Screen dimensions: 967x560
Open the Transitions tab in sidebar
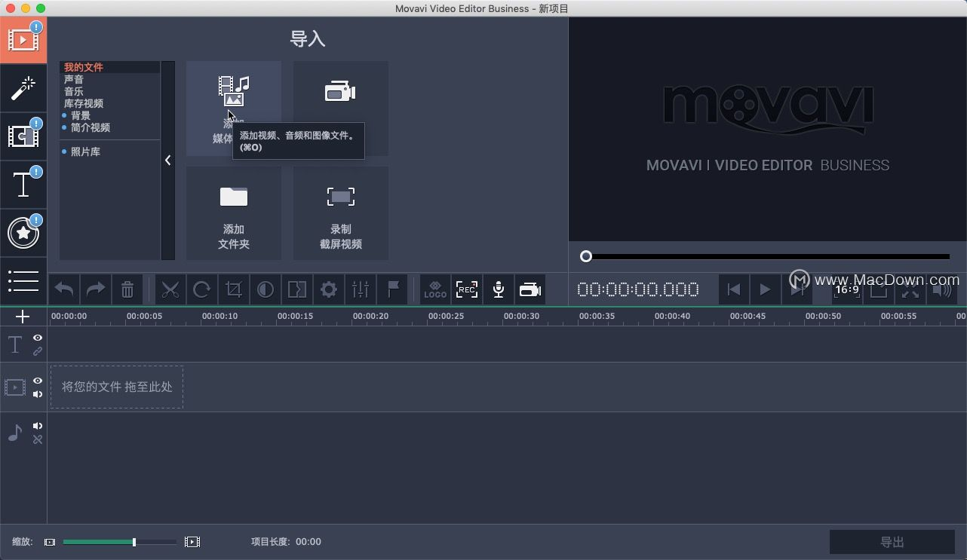point(23,136)
